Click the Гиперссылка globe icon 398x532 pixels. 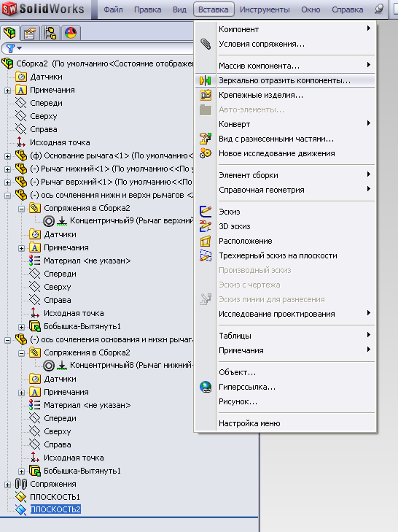click(x=206, y=387)
